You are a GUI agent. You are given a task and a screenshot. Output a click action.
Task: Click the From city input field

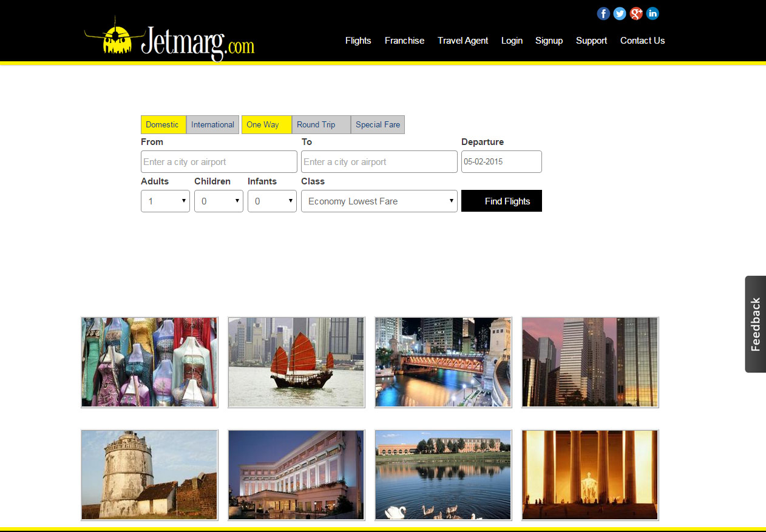tap(219, 162)
